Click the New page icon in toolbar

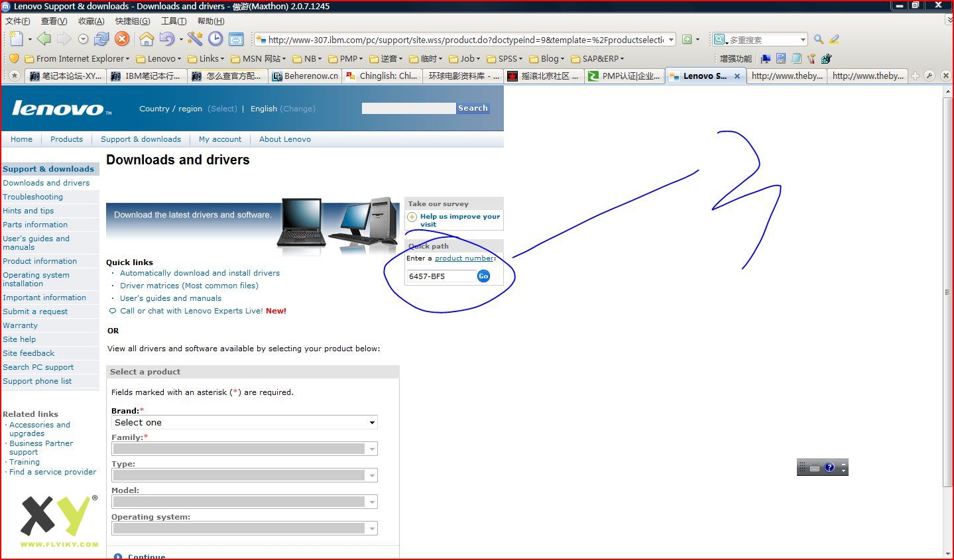(16, 39)
